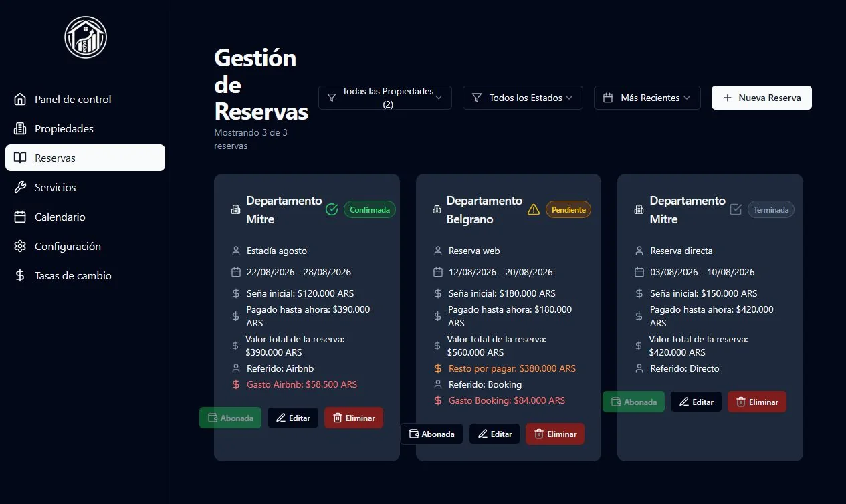Click the gear icon beside Configuración
Image resolution: width=846 pixels, height=504 pixels.
[20, 246]
